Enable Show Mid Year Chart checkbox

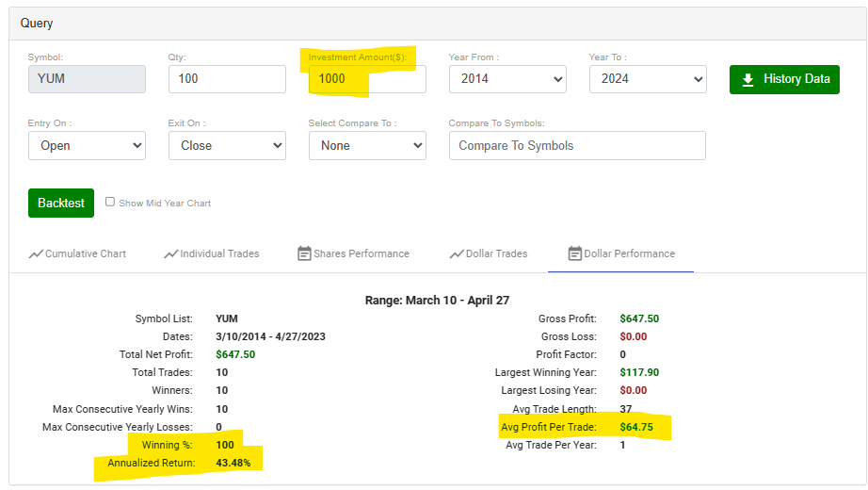click(x=110, y=202)
